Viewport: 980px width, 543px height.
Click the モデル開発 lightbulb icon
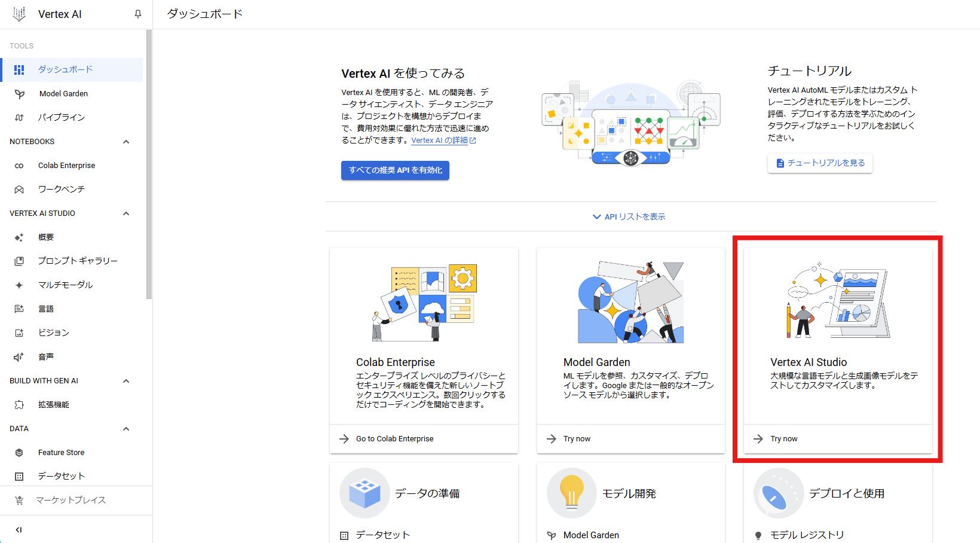[572, 493]
